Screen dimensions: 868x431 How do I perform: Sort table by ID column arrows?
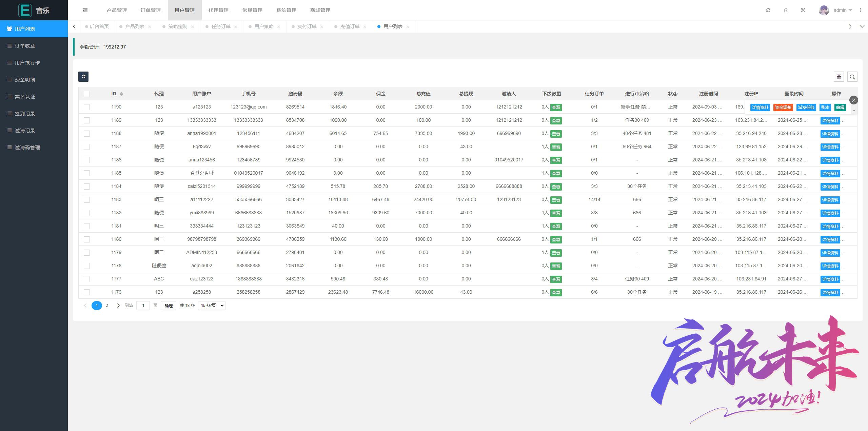(x=121, y=94)
